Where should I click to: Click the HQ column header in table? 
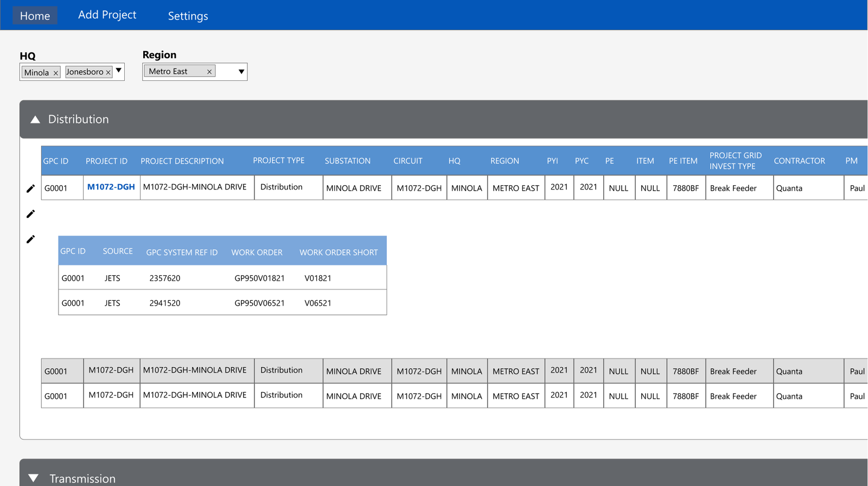(455, 161)
